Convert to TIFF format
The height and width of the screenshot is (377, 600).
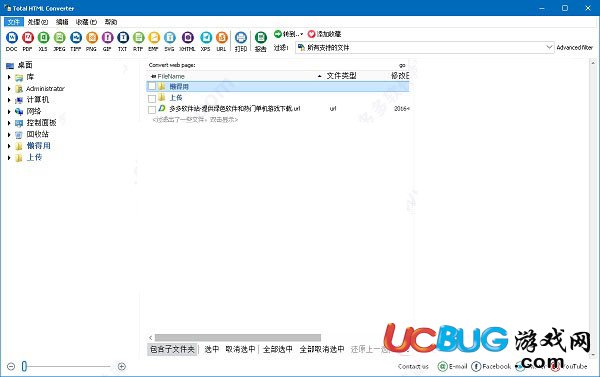pyautogui.click(x=76, y=41)
